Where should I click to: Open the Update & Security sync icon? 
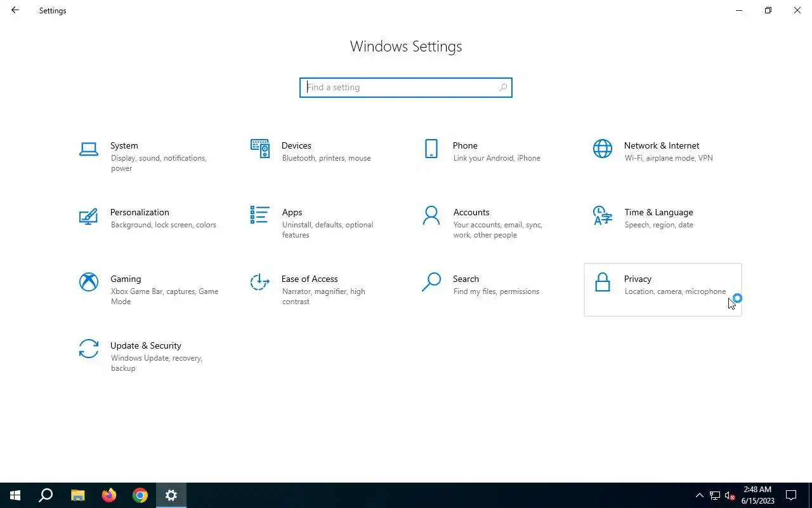coord(89,349)
